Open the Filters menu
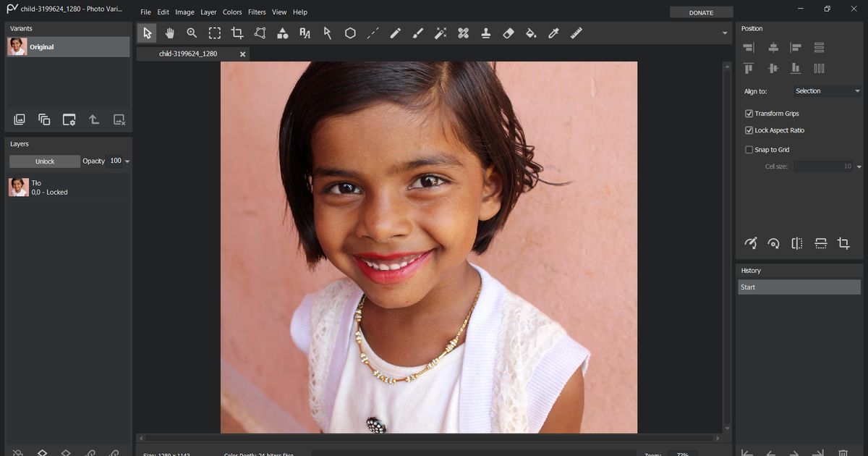Viewport: 868px width, 456px height. click(x=257, y=12)
